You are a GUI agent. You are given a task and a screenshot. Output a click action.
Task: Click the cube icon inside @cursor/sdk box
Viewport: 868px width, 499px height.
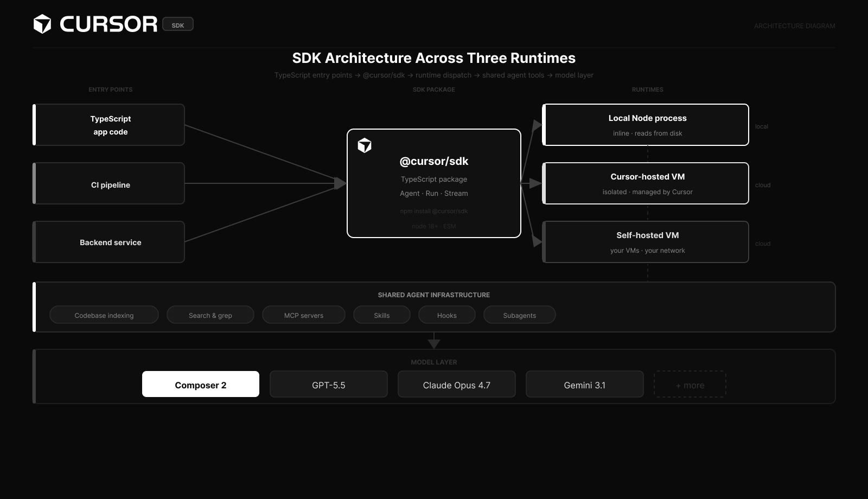pyautogui.click(x=365, y=145)
